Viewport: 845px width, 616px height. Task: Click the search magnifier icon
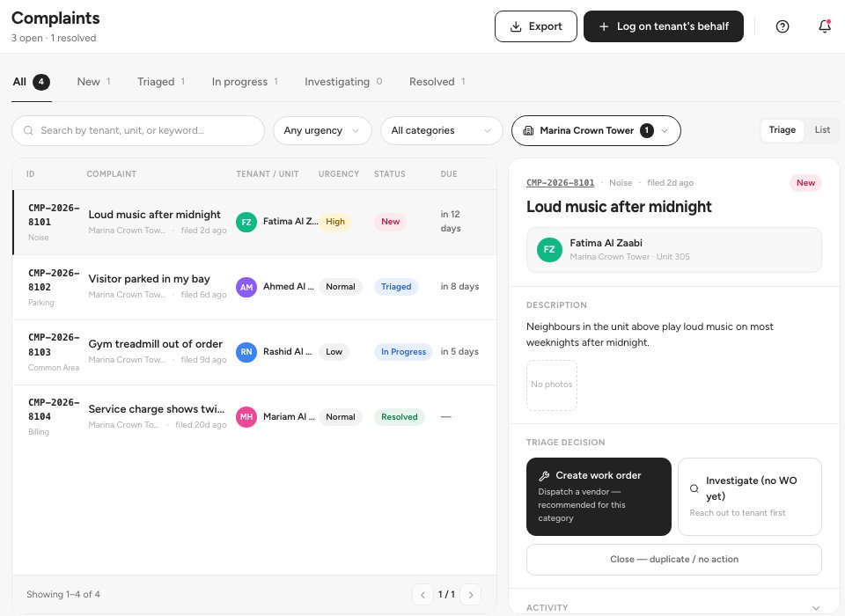(28, 130)
